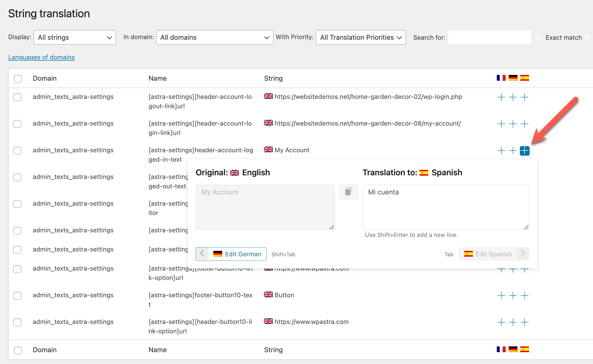Screen dimensions: 593x364
Task: Focus the Spanish translation text area containing Mi cuenta
Action: coord(446,207)
